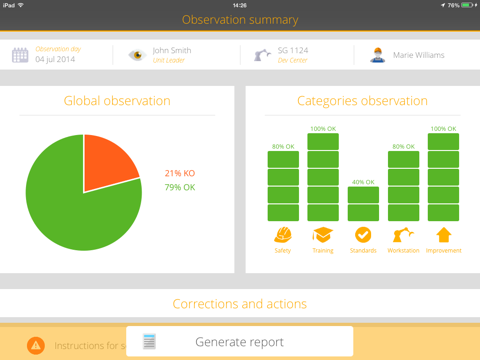Select the Safety hard hat icon
The width and height of the screenshot is (480, 360).
283,235
